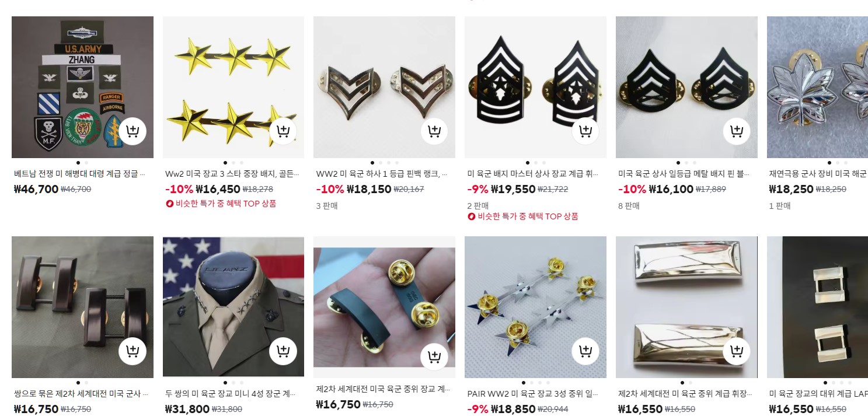Image resolution: width=868 pixels, height=416 pixels.
Task: Add hand-held black lieutenant bar to cart
Action: tap(434, 357)
